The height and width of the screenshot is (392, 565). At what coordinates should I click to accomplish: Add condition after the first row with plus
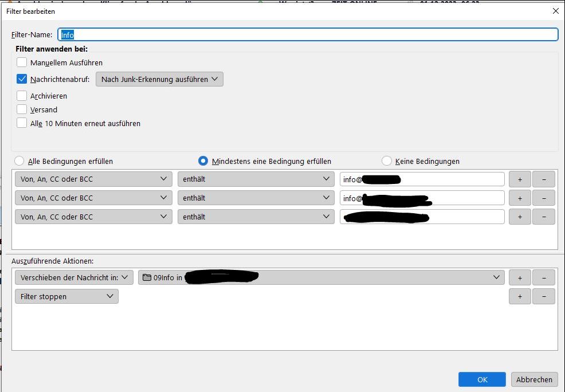(x=520, y=179)
